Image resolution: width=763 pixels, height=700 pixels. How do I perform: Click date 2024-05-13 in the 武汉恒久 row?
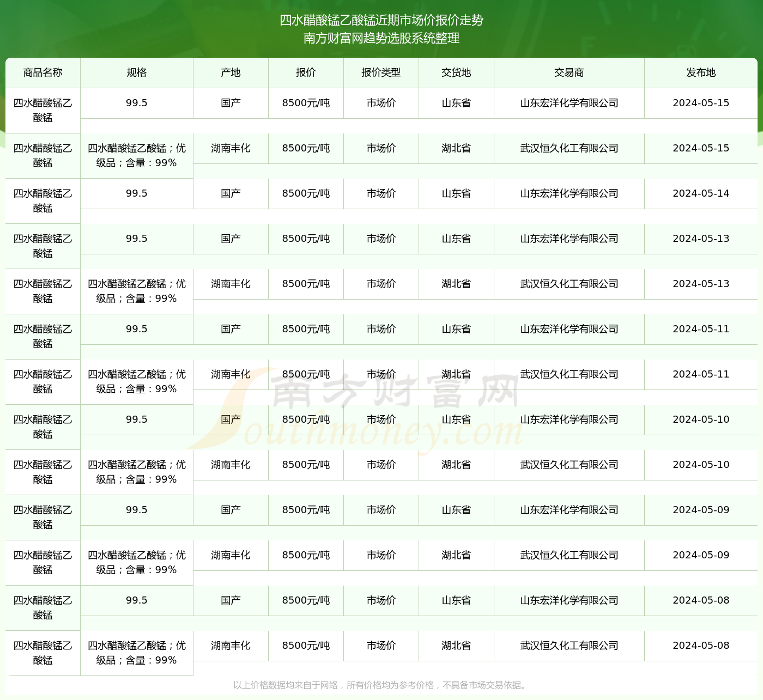(x=701, y=284)
